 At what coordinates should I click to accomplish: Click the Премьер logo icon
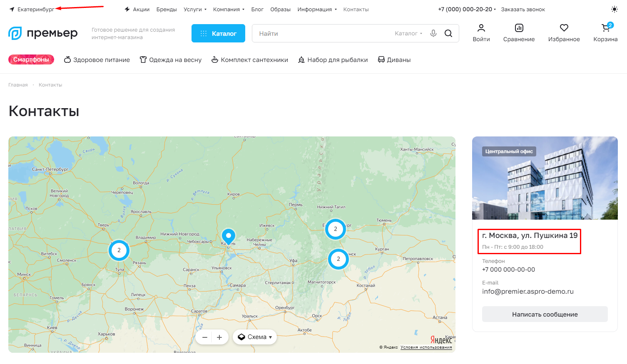(15, 33)
